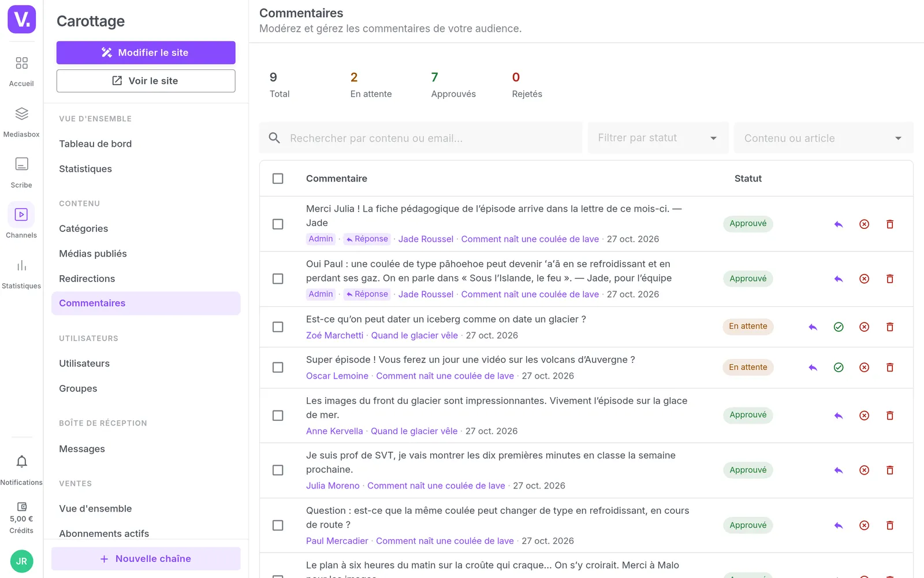Delete Julia Moreno's comment
This screenshot has width=924, height=578.
pos(890,470)
